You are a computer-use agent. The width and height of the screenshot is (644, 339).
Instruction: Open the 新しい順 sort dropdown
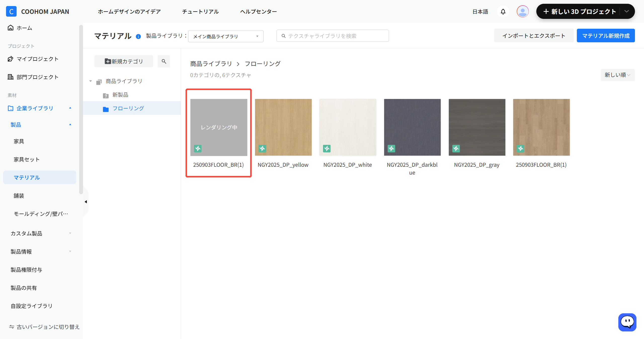[618, 75]
